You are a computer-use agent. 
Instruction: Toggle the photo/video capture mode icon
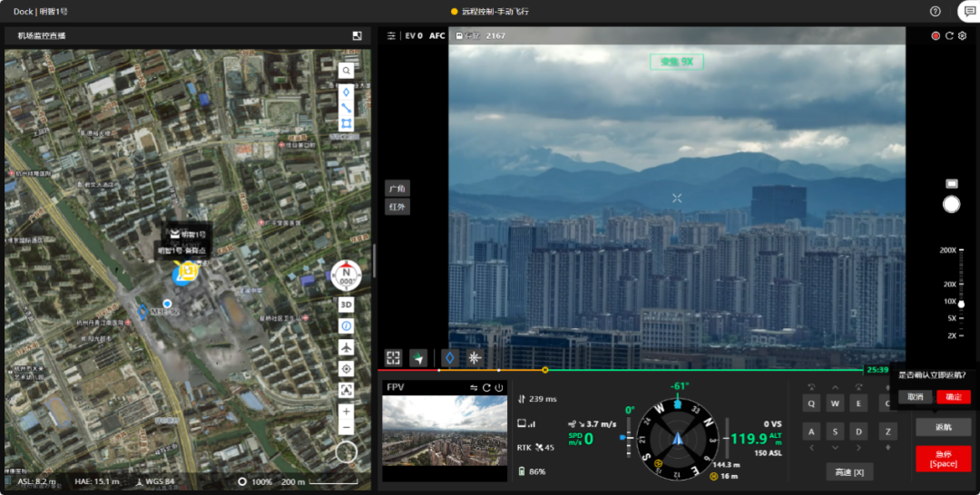click(x=951, y=183)
